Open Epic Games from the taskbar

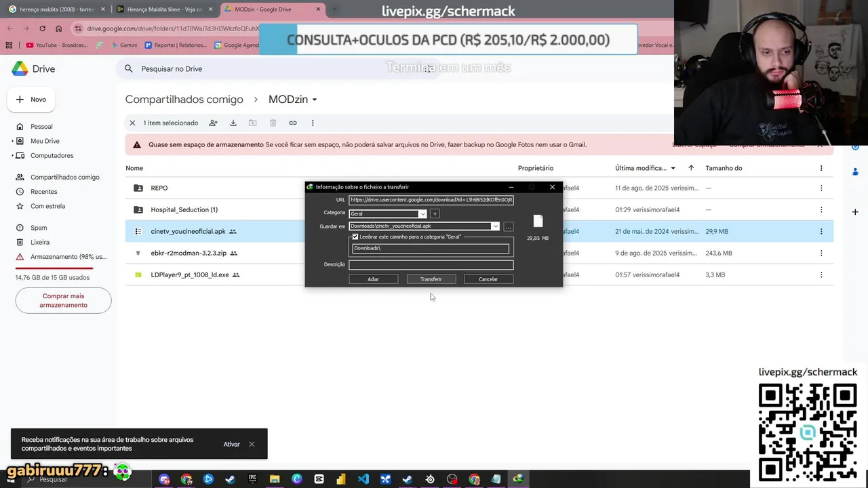(252, 479)
